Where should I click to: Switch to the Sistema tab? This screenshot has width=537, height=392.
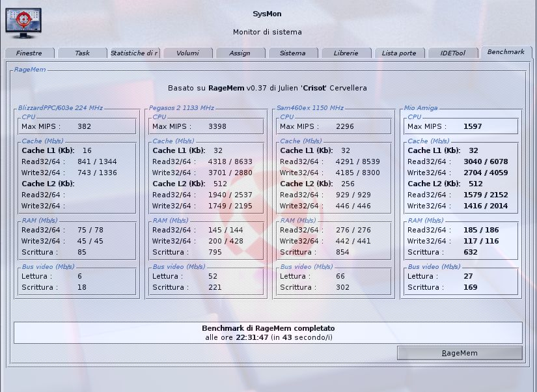pos(292,53)
